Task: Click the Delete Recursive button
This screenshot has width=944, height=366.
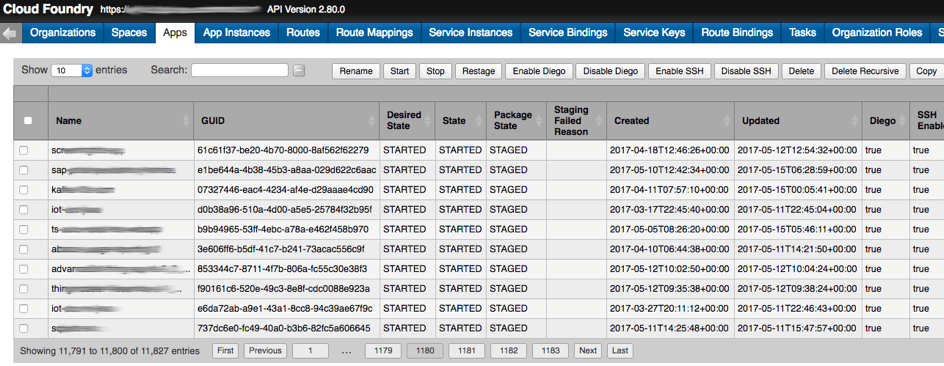Action: click(x=865, y=71)
